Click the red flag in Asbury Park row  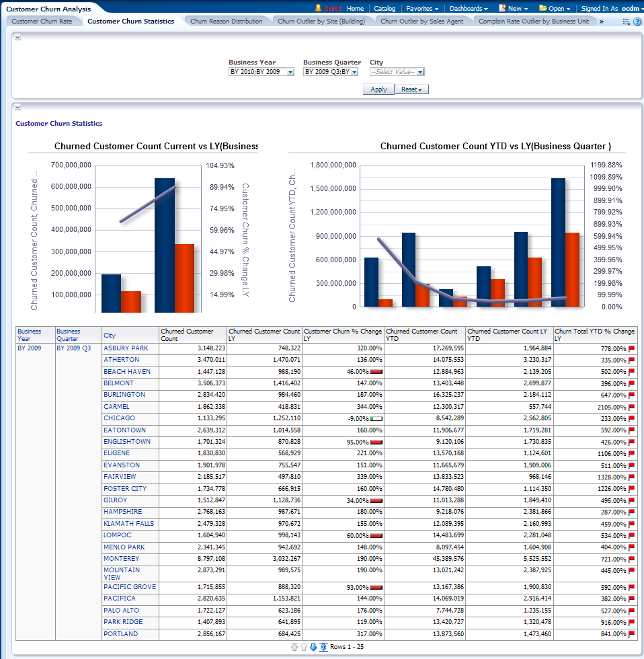click(632, 348)
